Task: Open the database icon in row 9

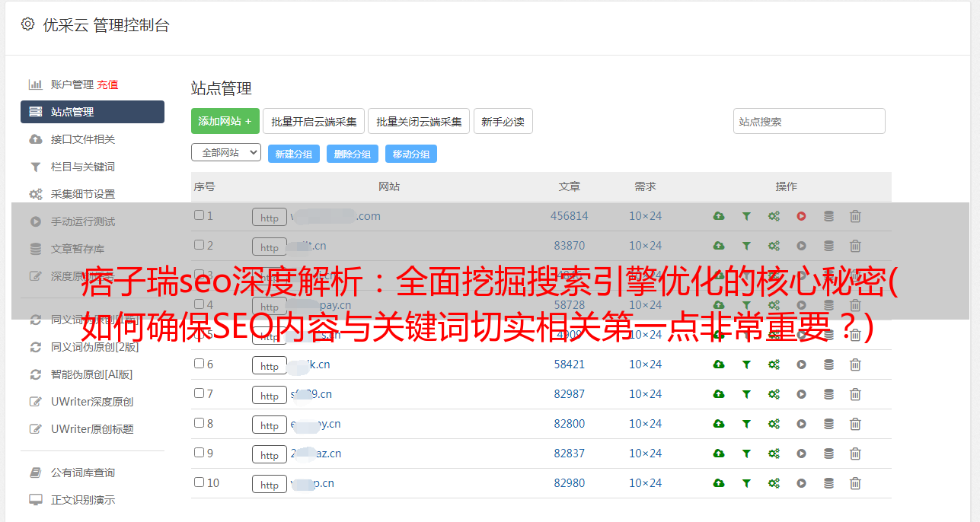Action: (828, 454)
